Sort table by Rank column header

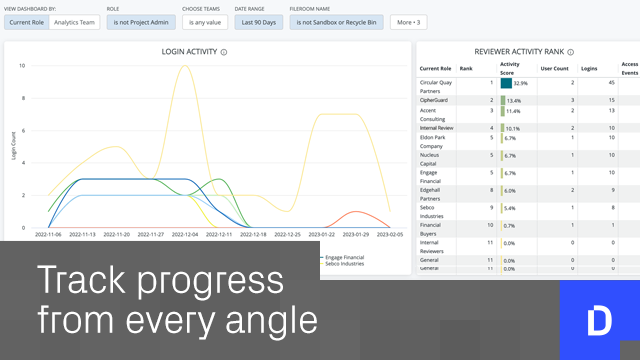click(x=466, y=69)
